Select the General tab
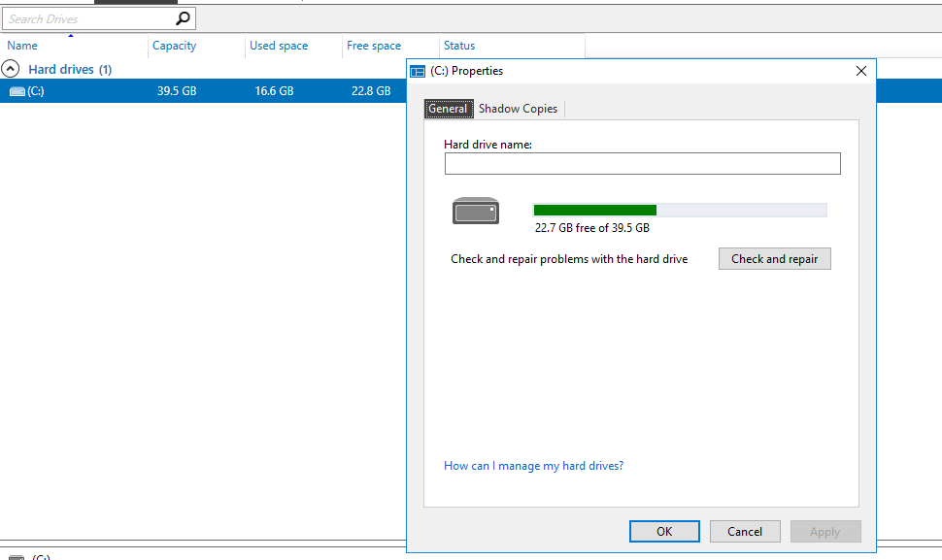 [448, 109]
